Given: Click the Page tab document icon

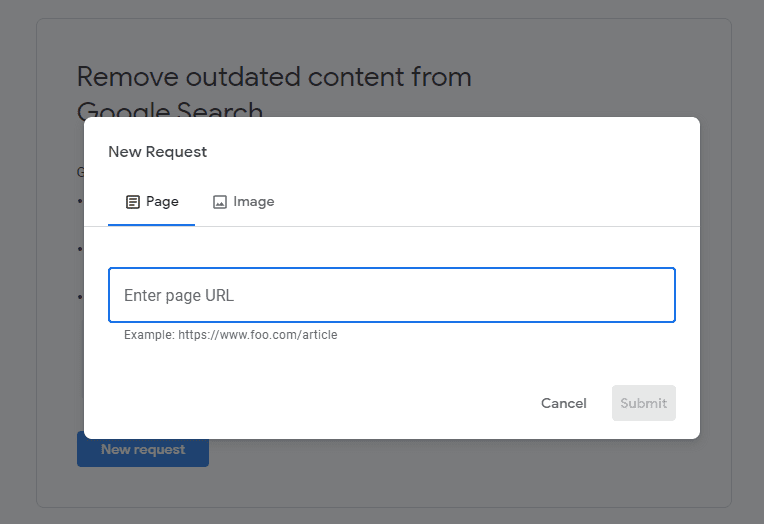Looking at the screenshot, I should [132, 202].
